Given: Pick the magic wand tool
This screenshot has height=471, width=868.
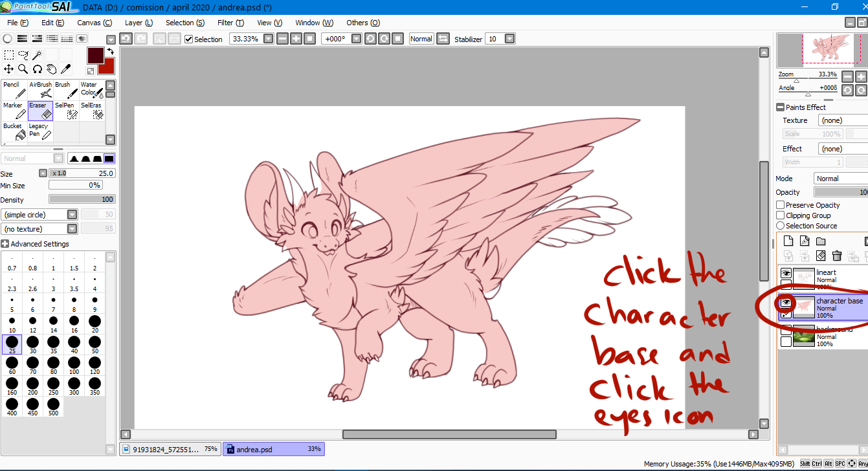Looking at the screenshot, I should (37, 55).
